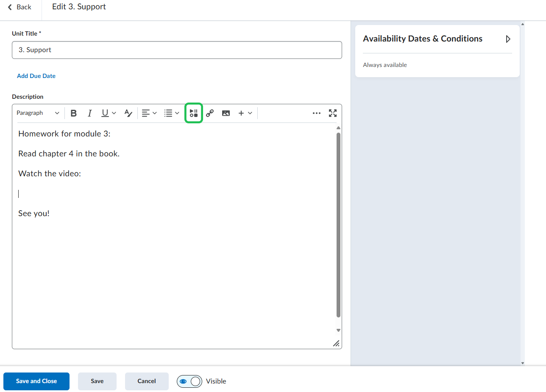Toggle the Visible visibility switch
Image resolution: width=546 pixels, height=392 pixels.
(189, 381)
